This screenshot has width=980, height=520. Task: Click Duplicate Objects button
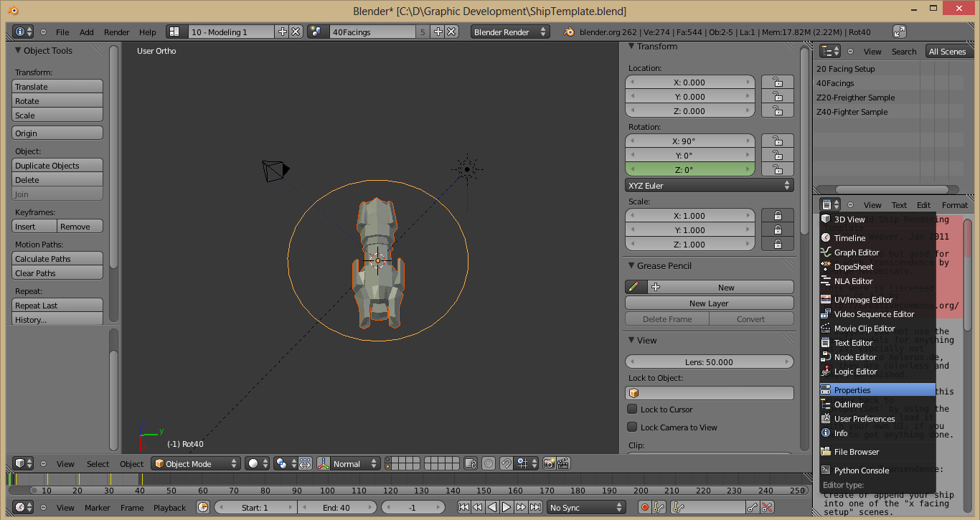click(x=57, y=165)
